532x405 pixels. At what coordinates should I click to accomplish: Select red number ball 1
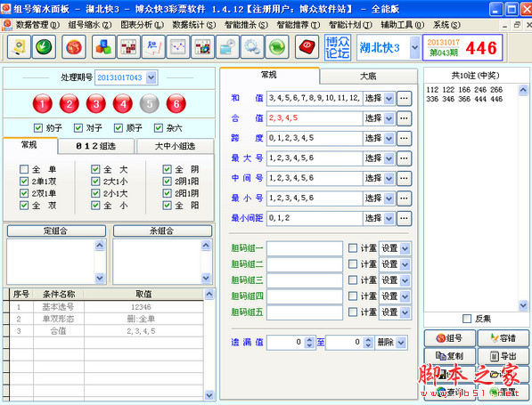[x=43, y=104]
